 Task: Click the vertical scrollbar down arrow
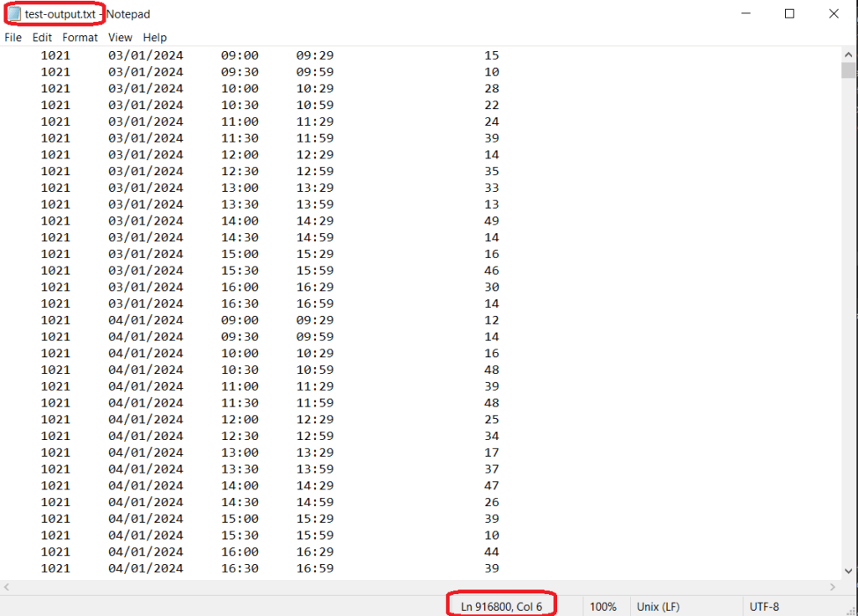point(848,571)
